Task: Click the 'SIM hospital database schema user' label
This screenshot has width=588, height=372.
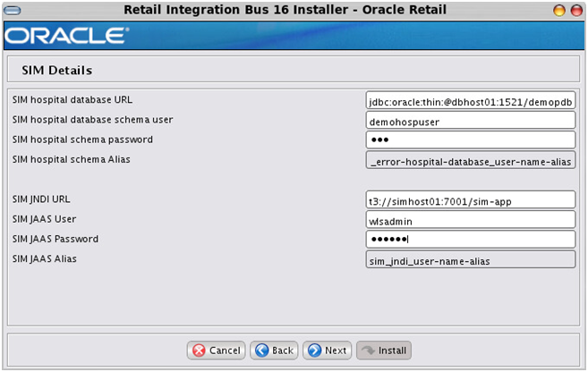Action: [x=92, y=120]
